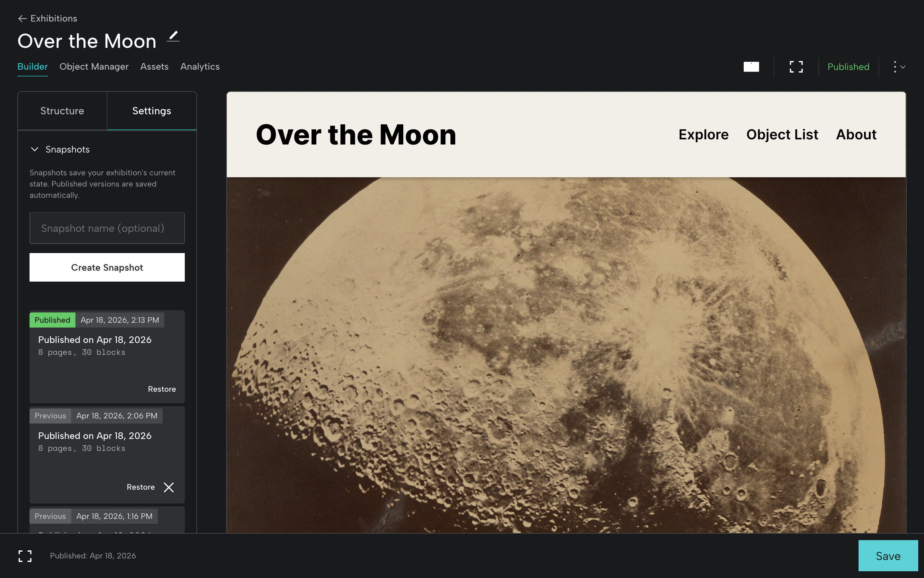The height and width of the screenshot is (578, 924).
Task: Restore the 2:13 PM published snapshot
Action: tap(162, 389)
